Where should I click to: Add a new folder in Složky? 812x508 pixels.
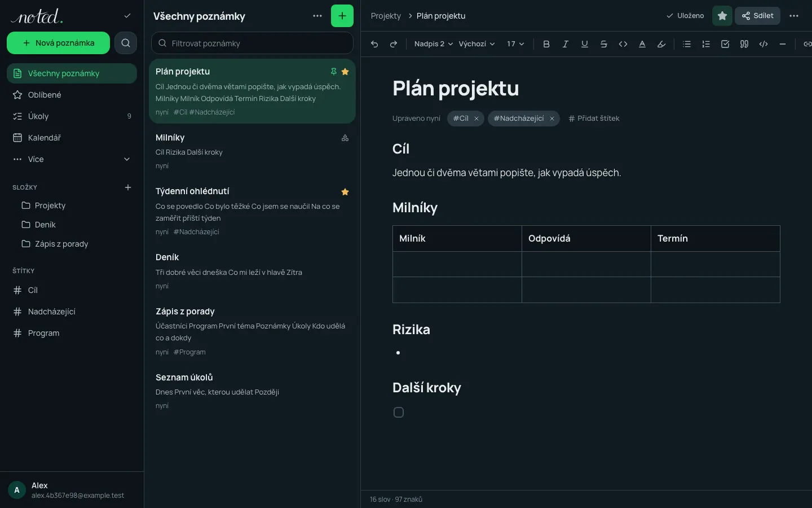click(128, 187)
